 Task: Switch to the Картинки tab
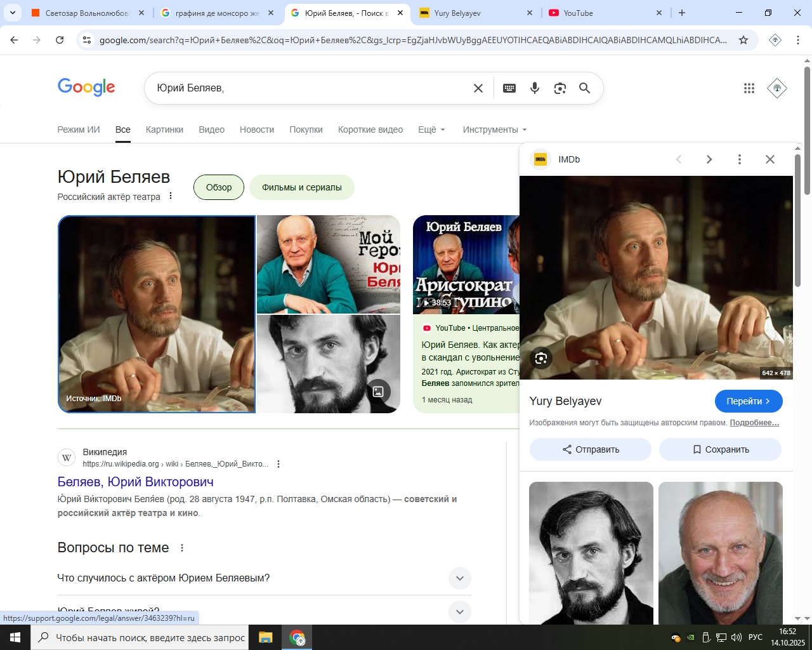[x=164, y=129]
